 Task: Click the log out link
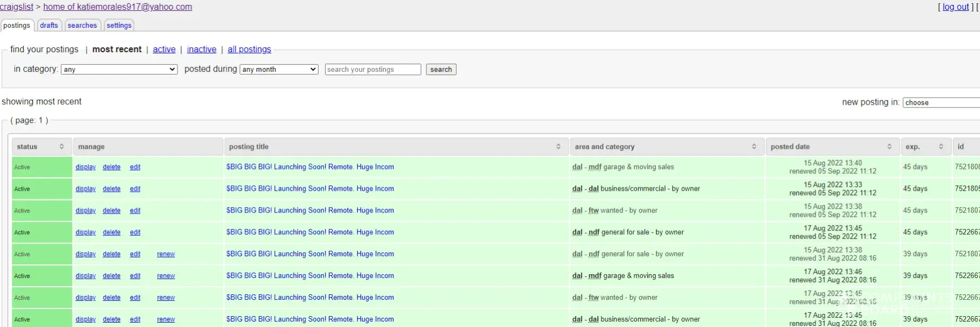point(955,7)
